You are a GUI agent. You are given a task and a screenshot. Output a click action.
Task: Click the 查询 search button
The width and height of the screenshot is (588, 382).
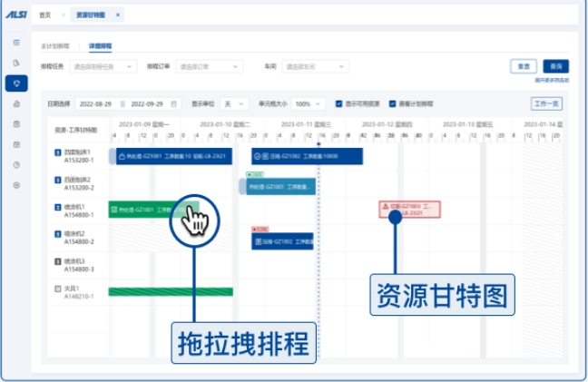click(554, 66)
